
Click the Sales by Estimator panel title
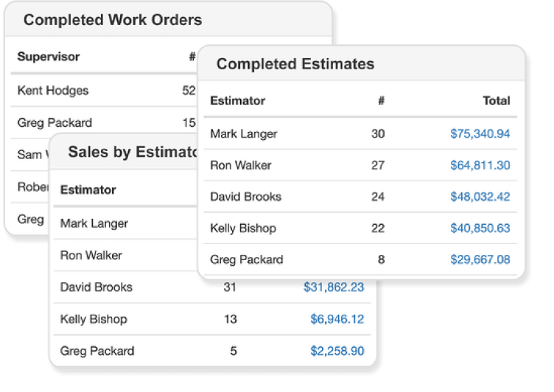coord(133,152)
